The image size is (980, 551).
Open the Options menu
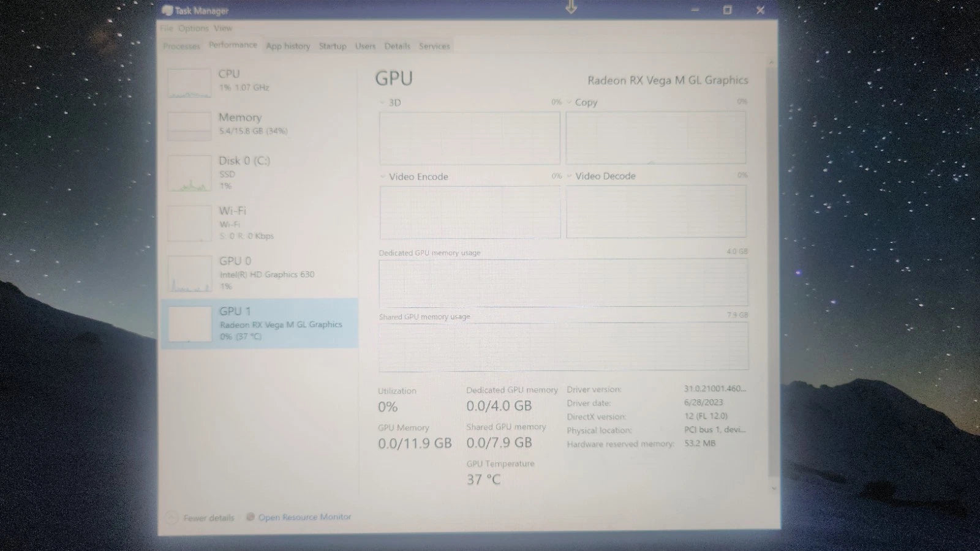click(x=194, y=28)
